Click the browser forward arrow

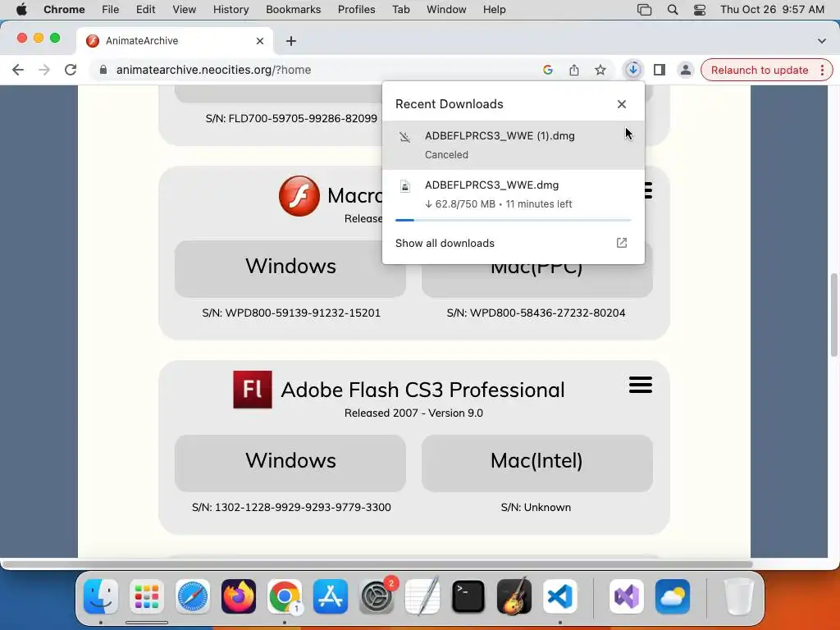click(x=44, y=70)
